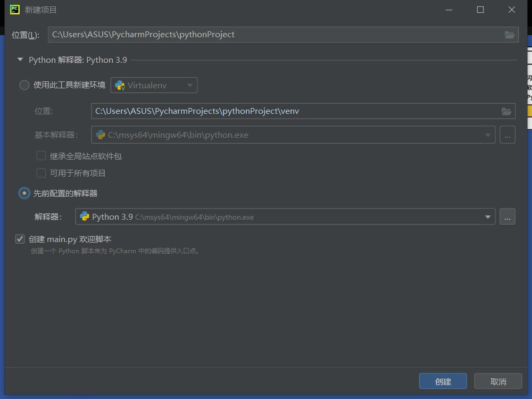Screen dimensions: 532x399
Task: Click the 取消 button
Action: click(x=498, y=381)
